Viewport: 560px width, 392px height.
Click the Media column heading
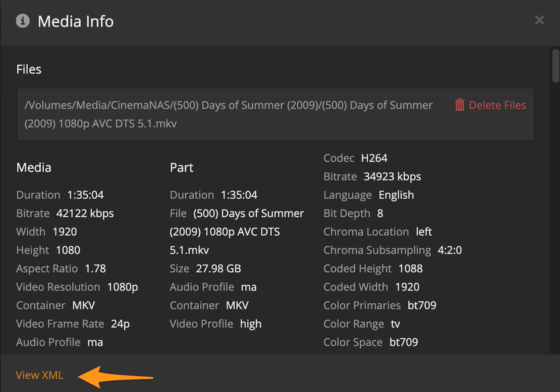(34, 168)
